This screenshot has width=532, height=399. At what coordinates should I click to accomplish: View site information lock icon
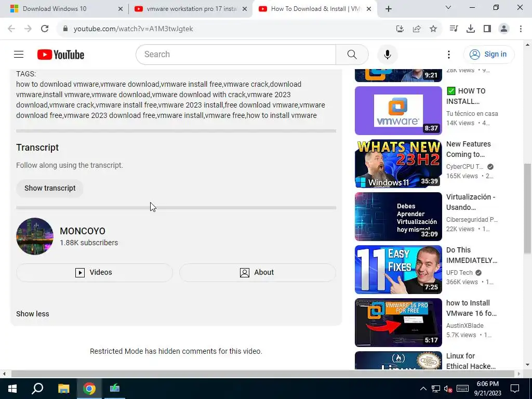point(65,29)
